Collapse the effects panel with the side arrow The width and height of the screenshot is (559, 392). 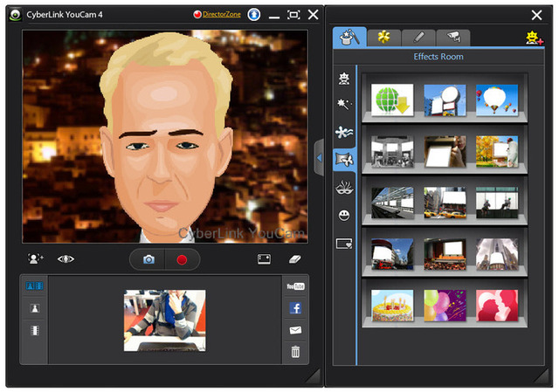[x=319, y=158]
